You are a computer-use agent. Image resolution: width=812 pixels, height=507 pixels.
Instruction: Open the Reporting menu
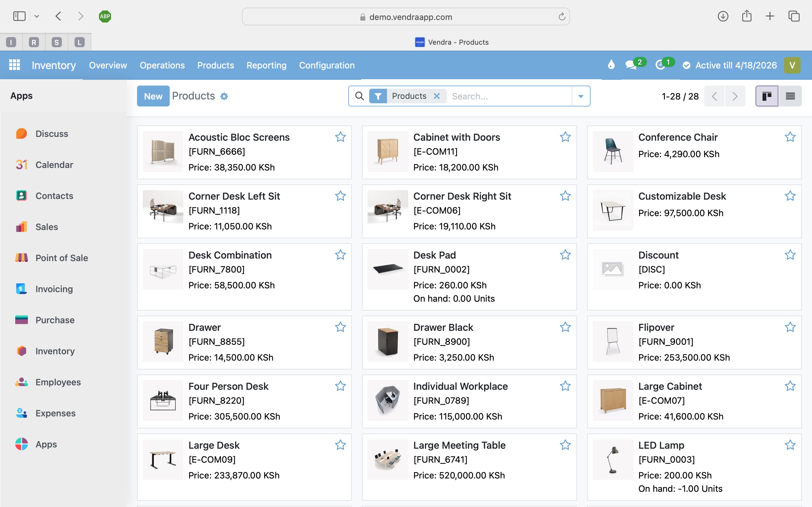(x=266, y=65)
